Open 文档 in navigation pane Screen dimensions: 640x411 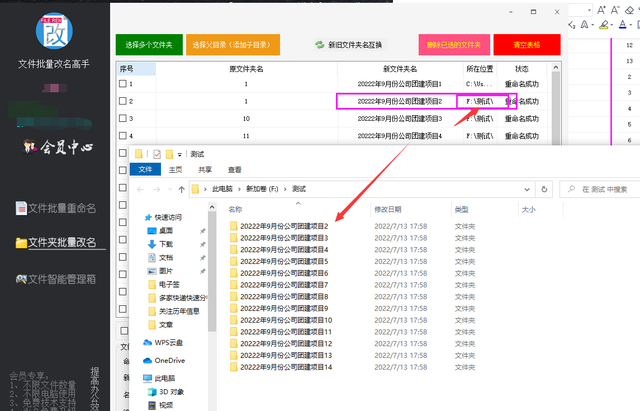coord(160,258)
